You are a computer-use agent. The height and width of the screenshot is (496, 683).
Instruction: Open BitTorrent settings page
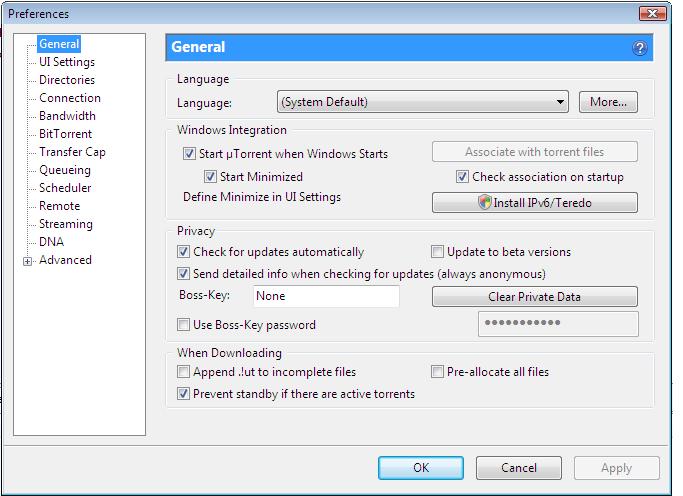pyautogui.click(x=65, y=134)
